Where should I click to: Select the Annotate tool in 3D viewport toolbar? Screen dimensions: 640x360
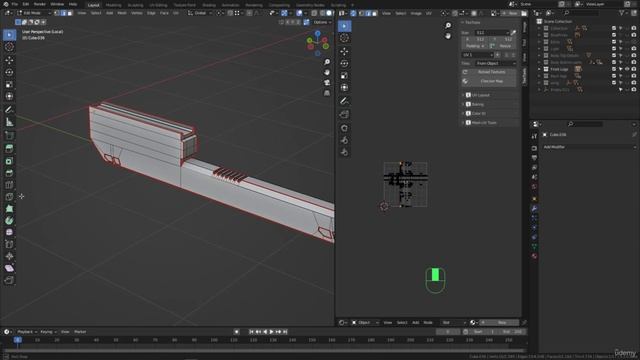pyautogui.click(x=9, y=109)
